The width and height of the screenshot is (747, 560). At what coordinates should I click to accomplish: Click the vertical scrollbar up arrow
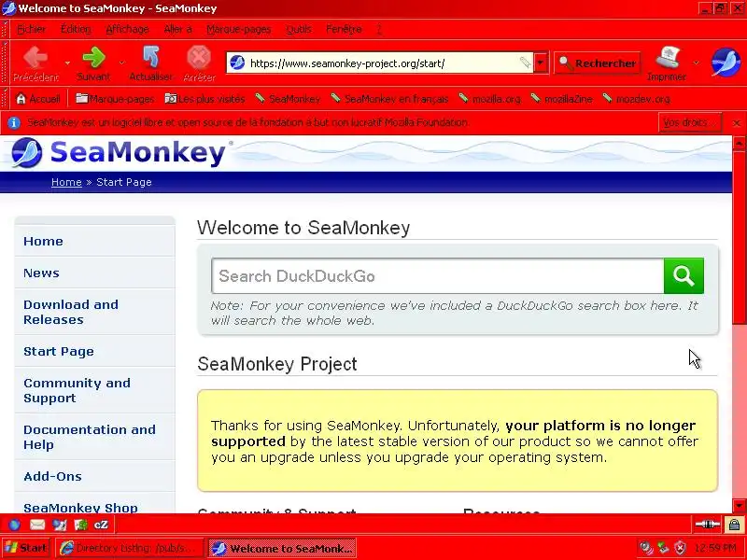(x=739, y=143)
